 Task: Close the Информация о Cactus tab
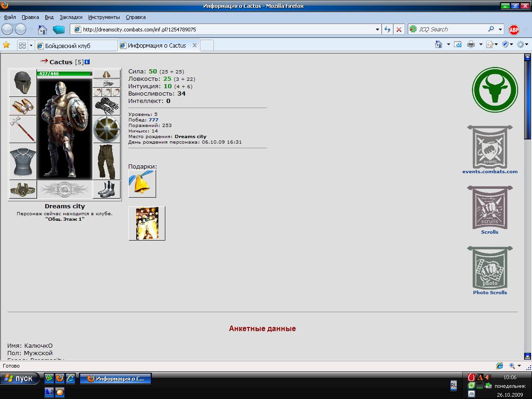[x=194, y=45]
